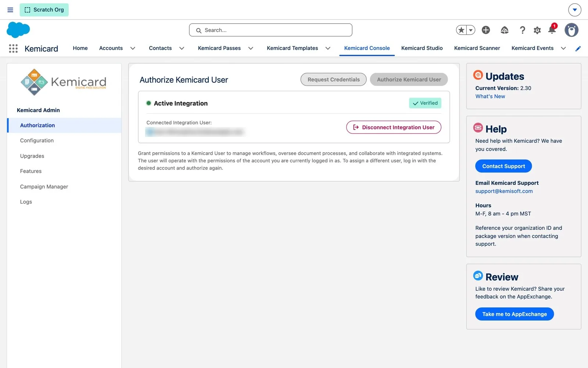Click the pencil icon to edit navigation
The image size is (588, 368).
tap(578, 49)
